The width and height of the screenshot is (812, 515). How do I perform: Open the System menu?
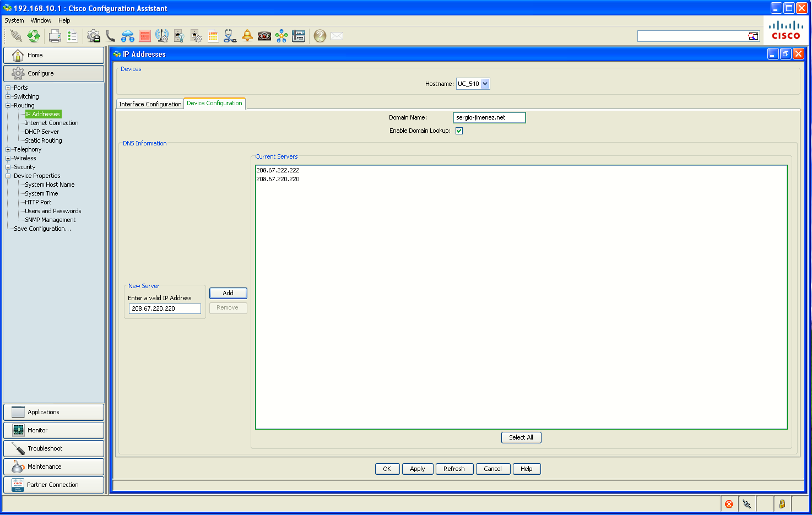tap(14, 20)
